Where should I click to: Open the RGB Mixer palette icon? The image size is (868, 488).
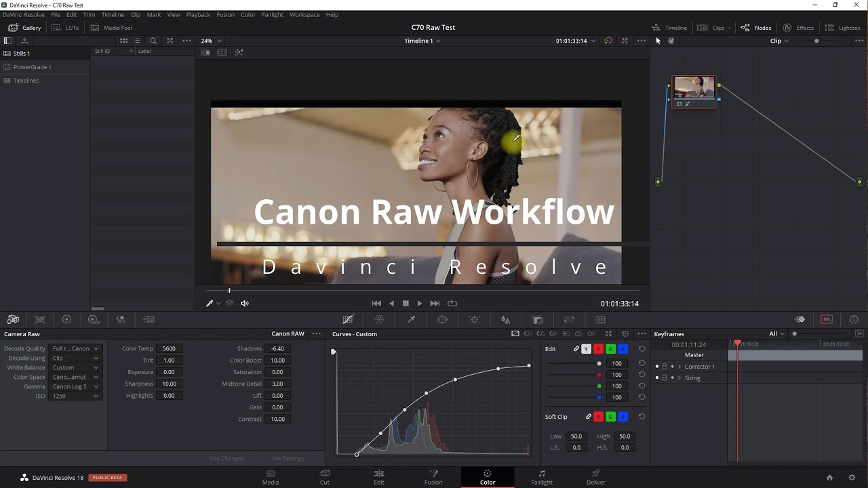point(121,320)
